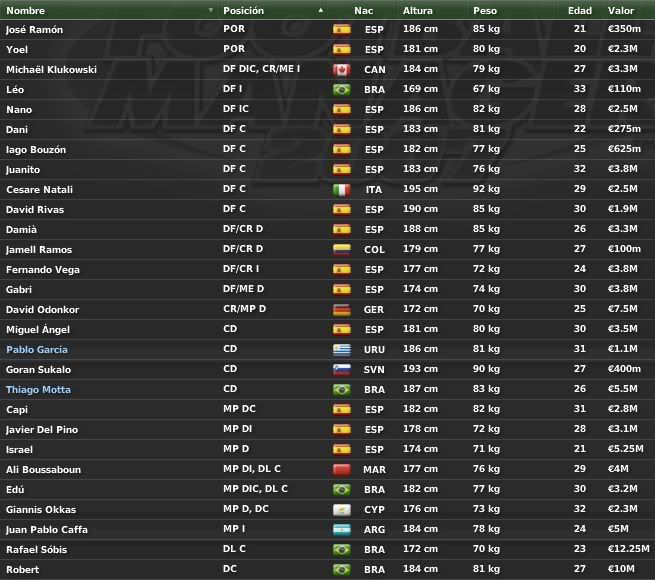This screenshot has height=580, width=655.
Task: Select player Léo
Action: (x=15, y=89)
